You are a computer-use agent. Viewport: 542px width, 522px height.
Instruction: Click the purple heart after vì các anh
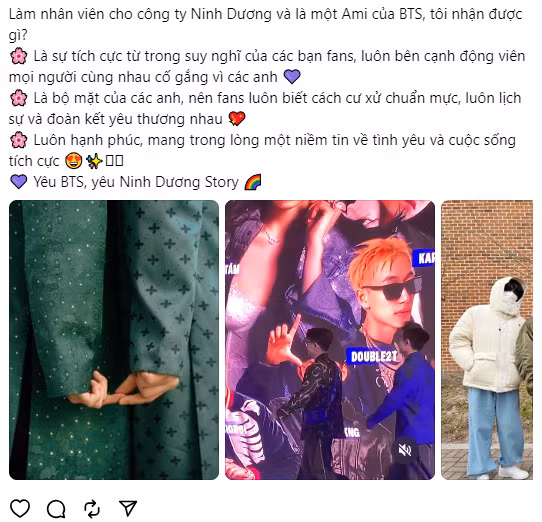[292, 77]
